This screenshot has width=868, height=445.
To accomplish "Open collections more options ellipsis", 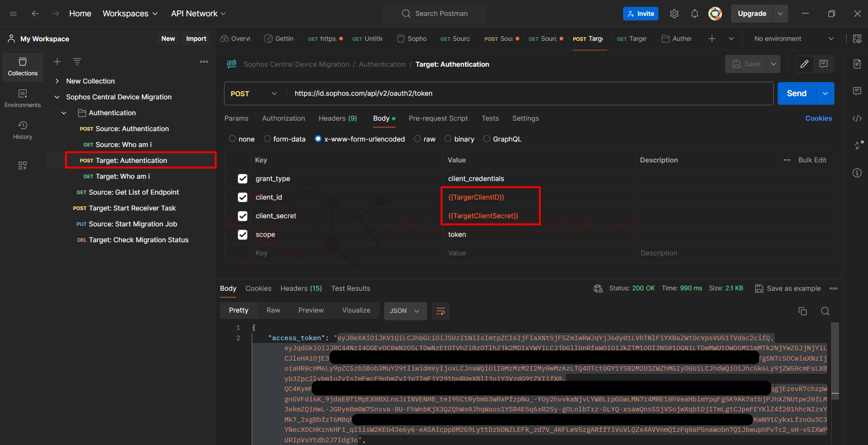I will tap(204, 62).
